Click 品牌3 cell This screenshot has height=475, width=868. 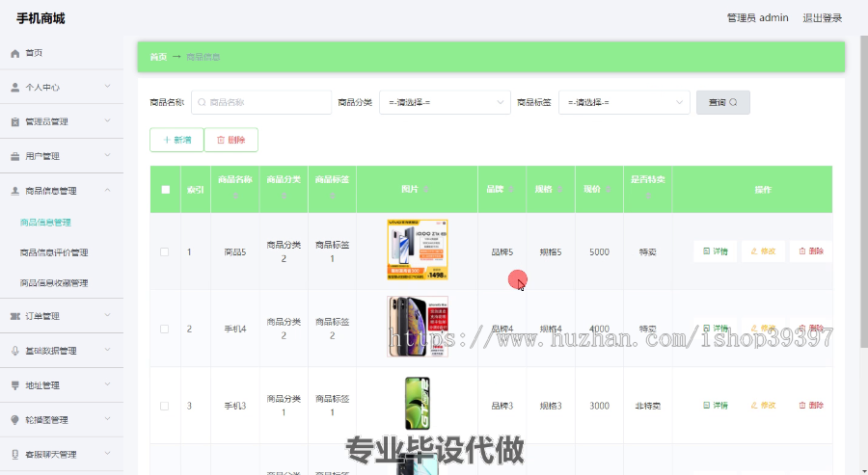point(502,406)
